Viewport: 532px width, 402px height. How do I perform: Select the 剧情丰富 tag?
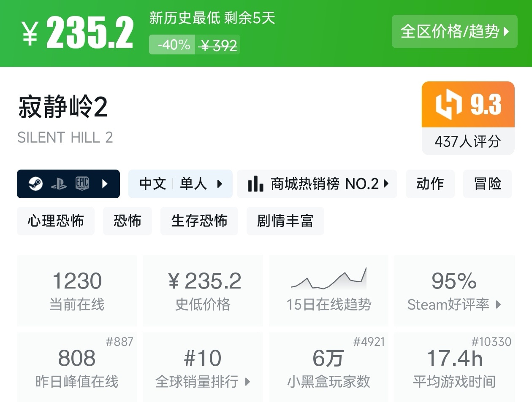coord(285,221)
